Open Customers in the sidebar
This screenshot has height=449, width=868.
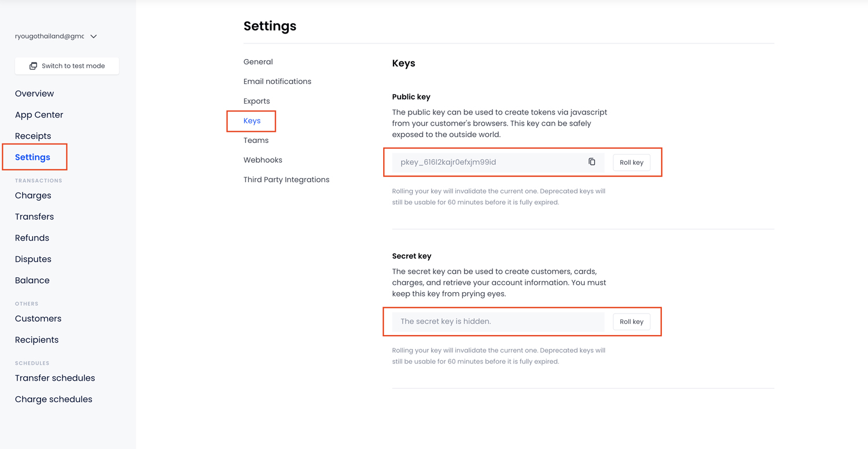click(38, 319)
